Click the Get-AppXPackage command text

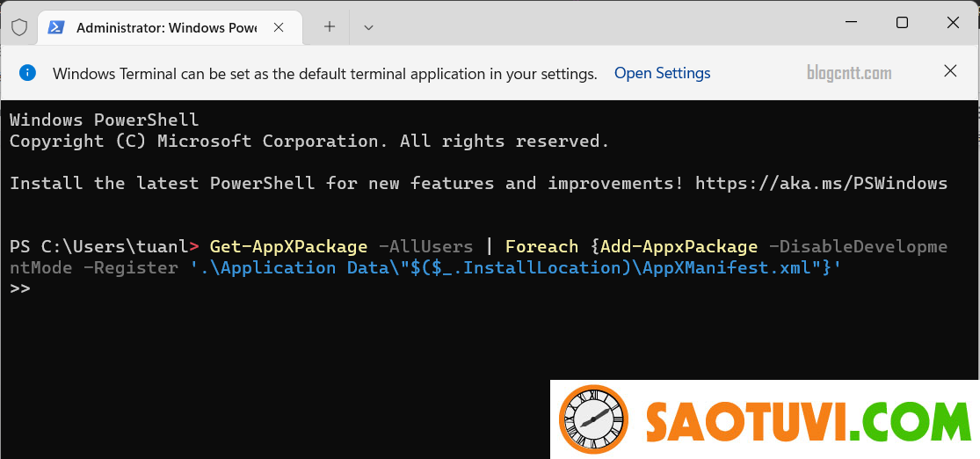[288, 246]
